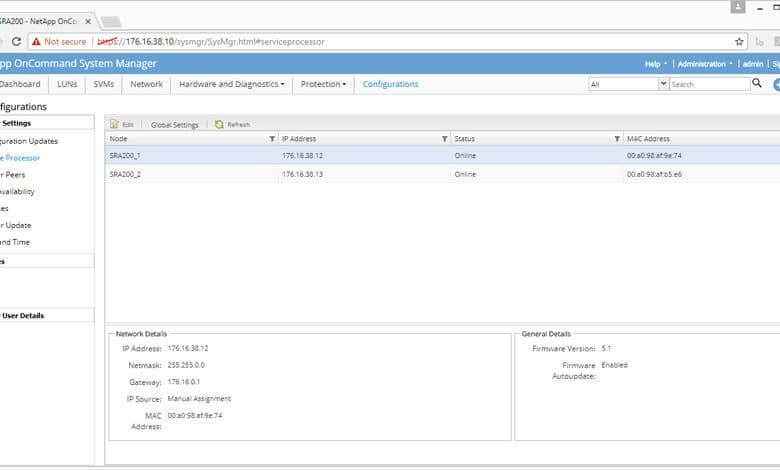Click the Edit toolbar button
Viewport: 780px width, 470px height.
coord(122,124)
